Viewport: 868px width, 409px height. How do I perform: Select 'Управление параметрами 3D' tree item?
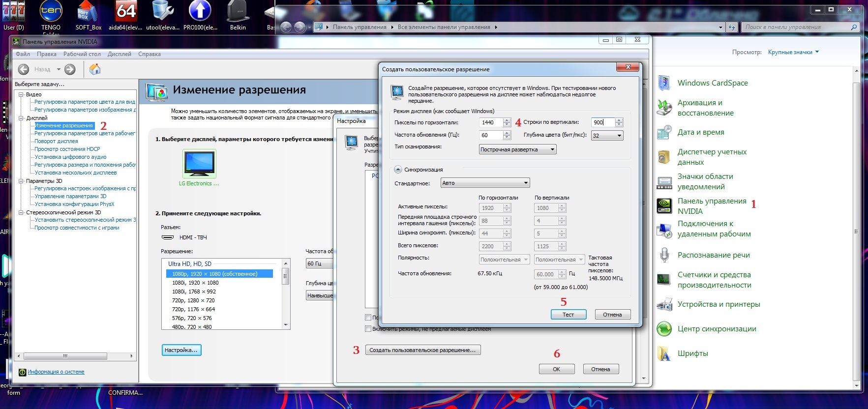(x=70, y=196)
